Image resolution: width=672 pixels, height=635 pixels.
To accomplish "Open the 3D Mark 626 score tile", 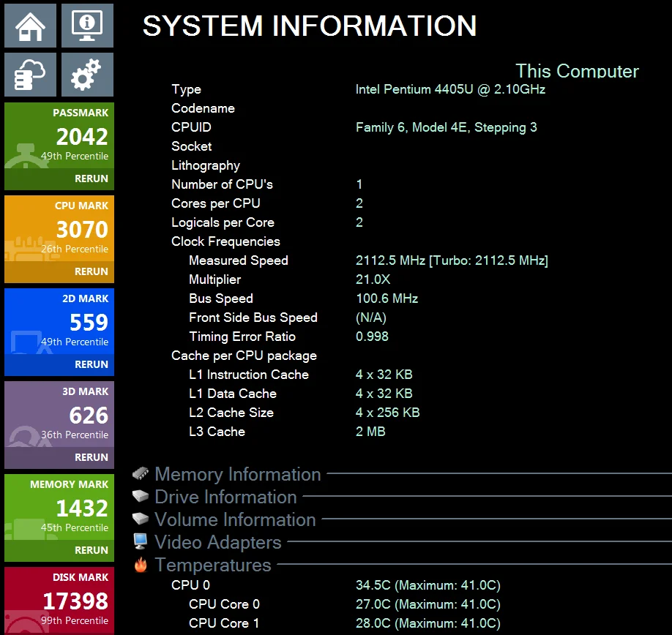I will [x=59, y=415].
